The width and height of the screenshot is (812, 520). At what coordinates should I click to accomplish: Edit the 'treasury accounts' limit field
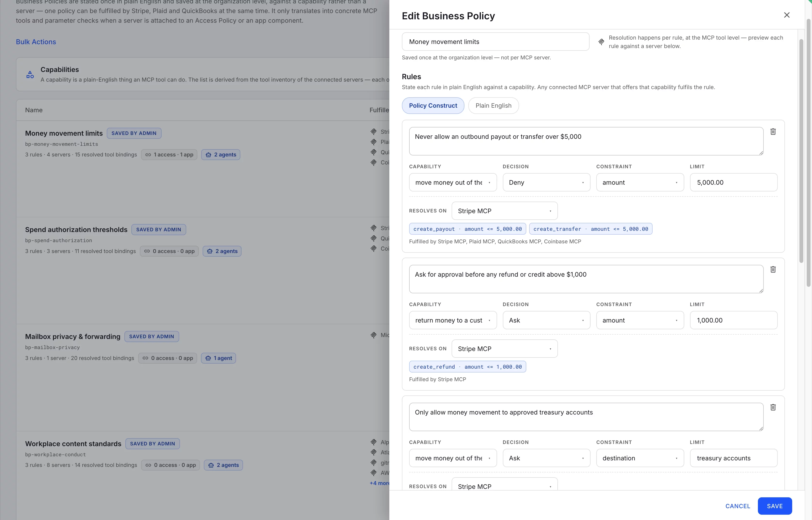point(734,458)
